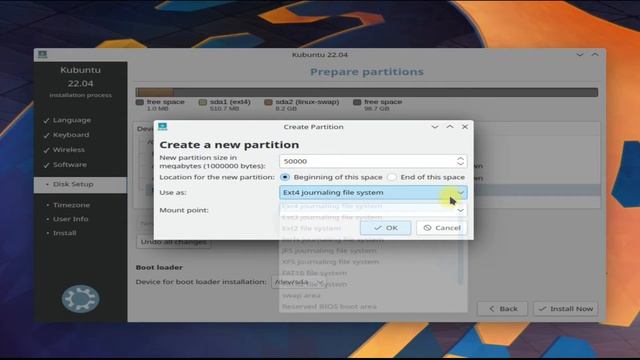640x360 pixels.
Task: Click the Back button in installer
Action: tap(502, 309)
